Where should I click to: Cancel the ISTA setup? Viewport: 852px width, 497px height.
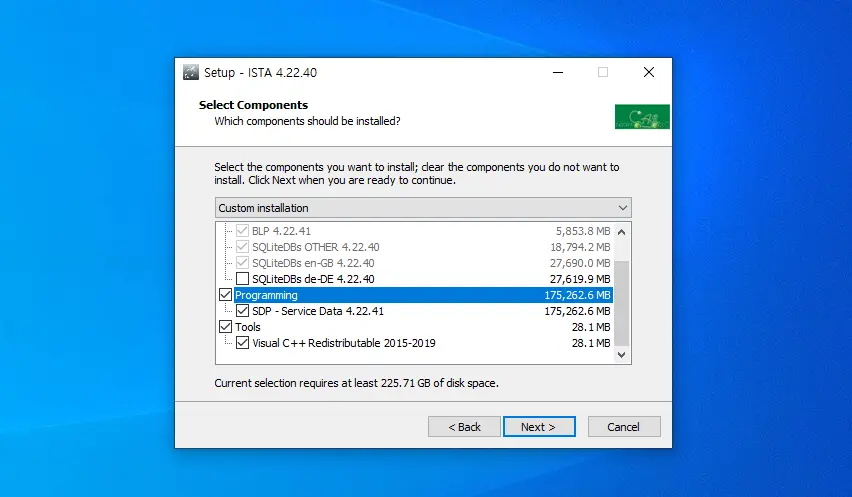(x=624, y=427)
